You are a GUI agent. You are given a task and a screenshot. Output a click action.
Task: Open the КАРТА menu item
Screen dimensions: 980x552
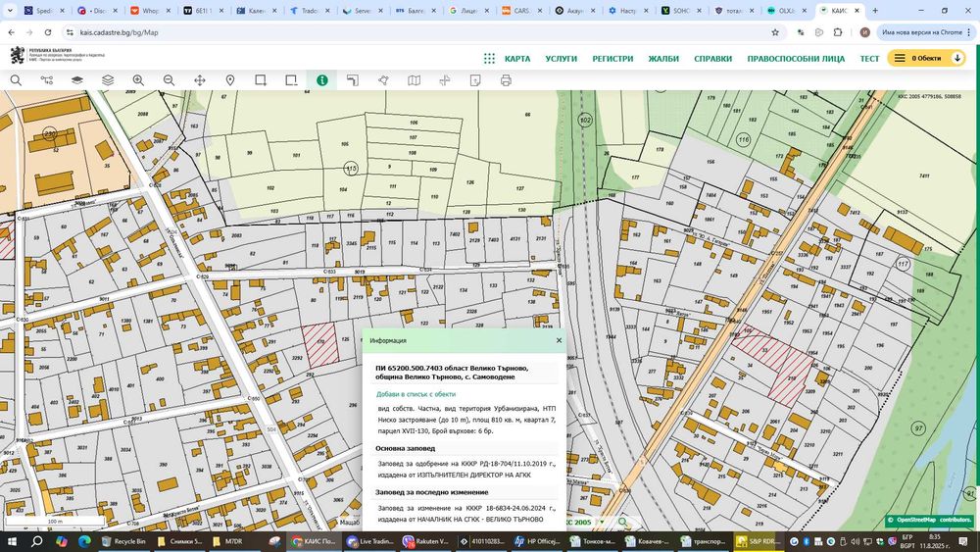point(517,59)
